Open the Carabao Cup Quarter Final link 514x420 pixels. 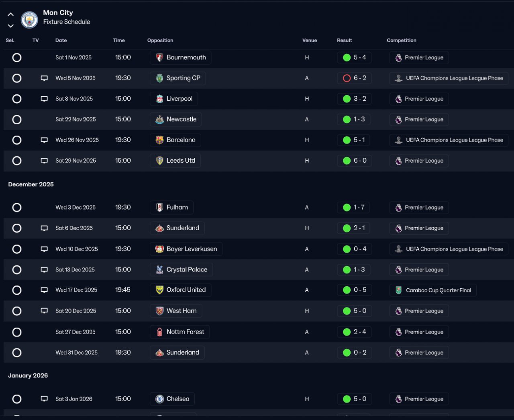[438, 290]
